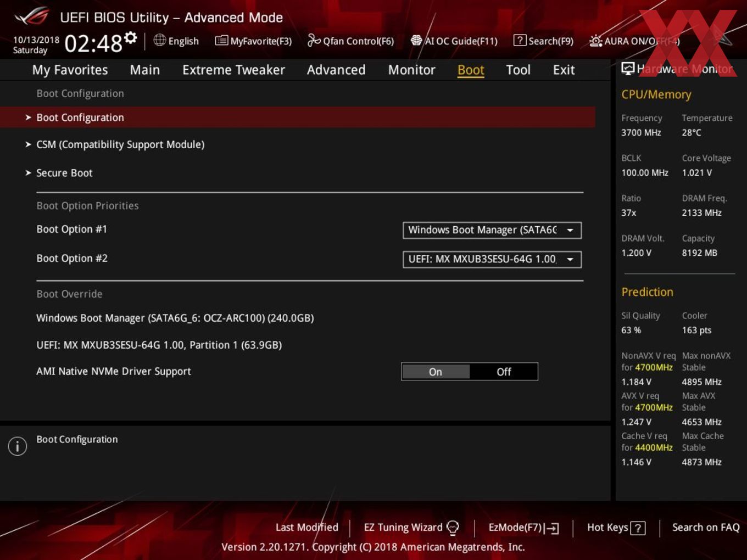Expand Secure Boot submenu
The height and width of the screenshot is (560, 747).
(64, 173)
